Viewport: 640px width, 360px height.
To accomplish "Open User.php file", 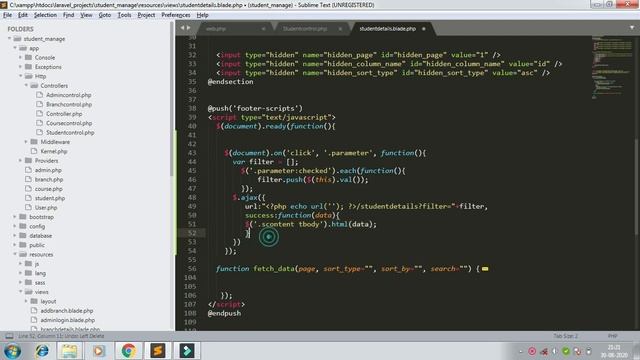I will (46, 208).
